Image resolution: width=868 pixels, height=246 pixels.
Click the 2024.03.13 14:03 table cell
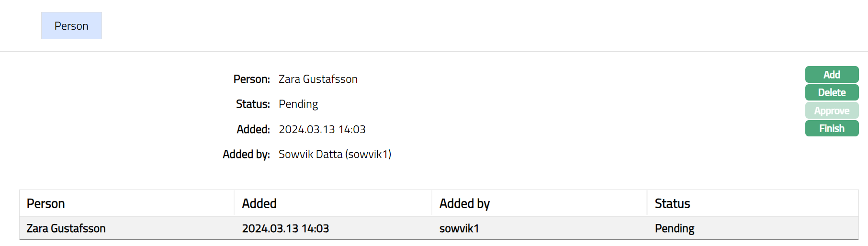tap(285, 228)
